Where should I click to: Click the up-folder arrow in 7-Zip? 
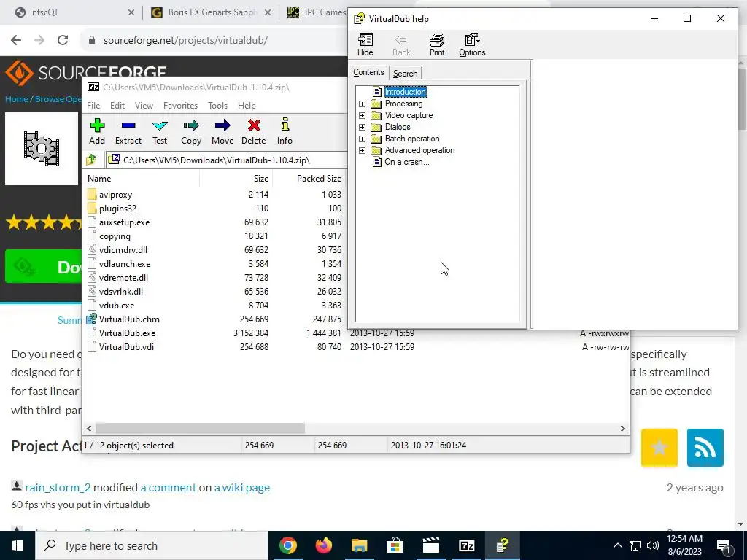pos(91,160)
